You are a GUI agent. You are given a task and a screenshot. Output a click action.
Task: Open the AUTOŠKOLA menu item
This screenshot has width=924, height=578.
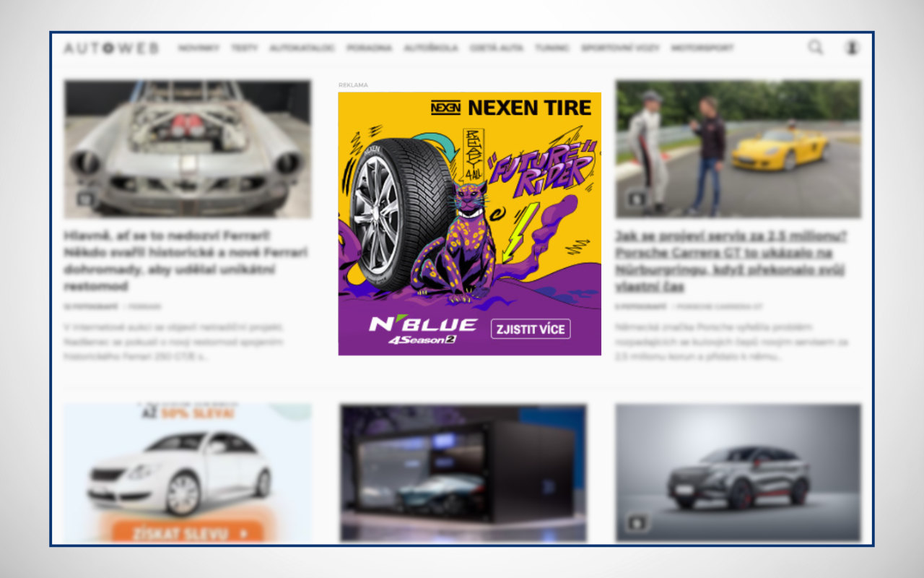coord(430,48)
